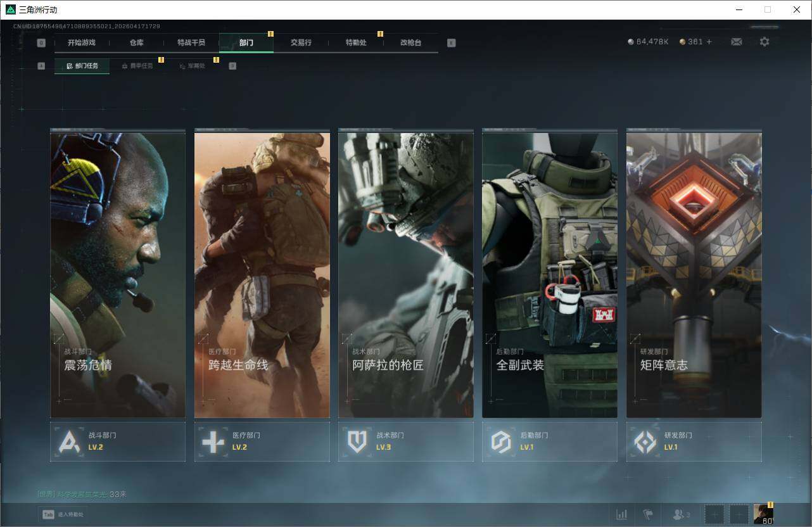Screen dimensions: 812x527
Task: Click the Tab 进入特勤处 button
Action: pos(63,514)
